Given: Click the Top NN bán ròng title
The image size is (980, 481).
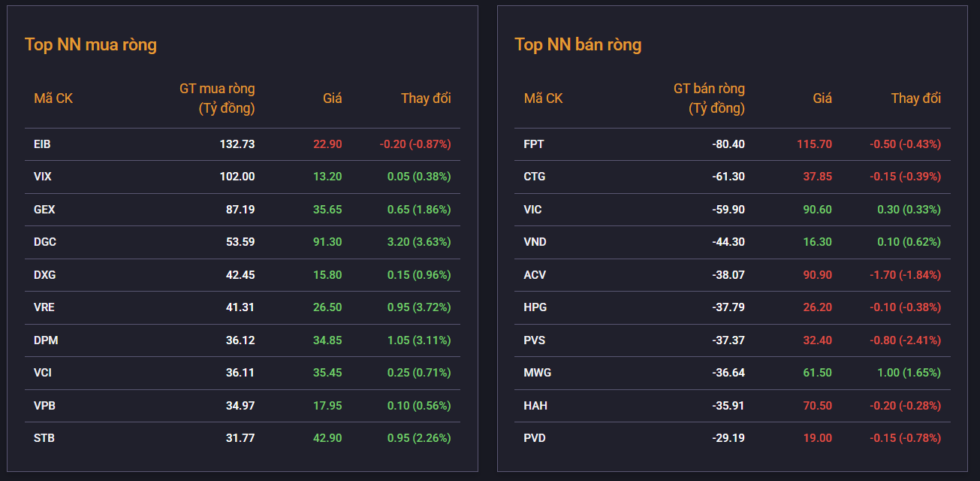Looking at the screenshot, I should [x=577, y=44].
